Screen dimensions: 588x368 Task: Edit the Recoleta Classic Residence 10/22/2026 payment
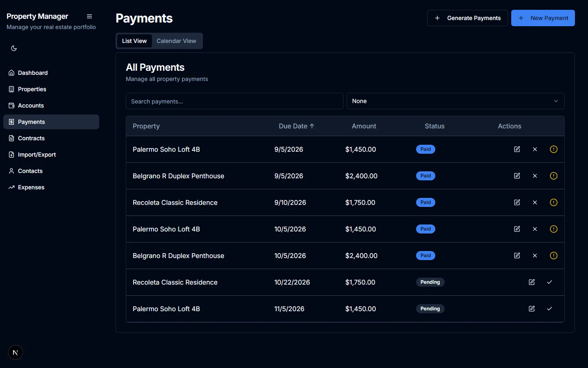click(532, 282)
